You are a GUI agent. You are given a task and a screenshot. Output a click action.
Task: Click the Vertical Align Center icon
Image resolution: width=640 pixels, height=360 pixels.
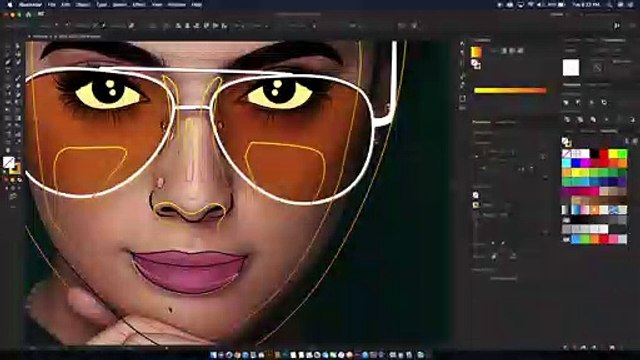coord(216,26)
